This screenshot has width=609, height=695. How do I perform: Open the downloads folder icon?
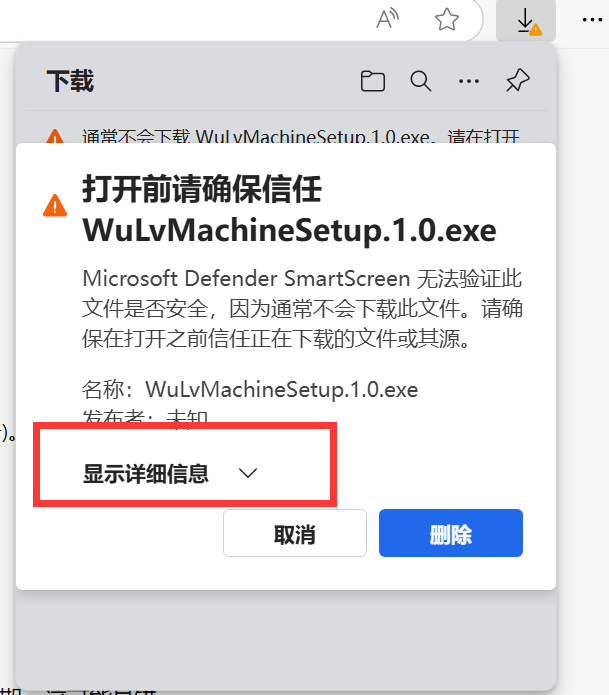pyautogui.click(x=373, y=81)
